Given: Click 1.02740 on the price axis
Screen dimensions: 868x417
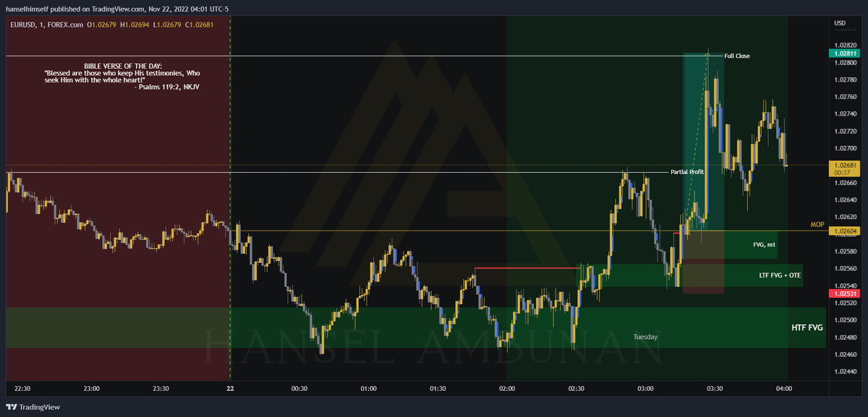Looking at the screenshot, I should tap(844, 114).
